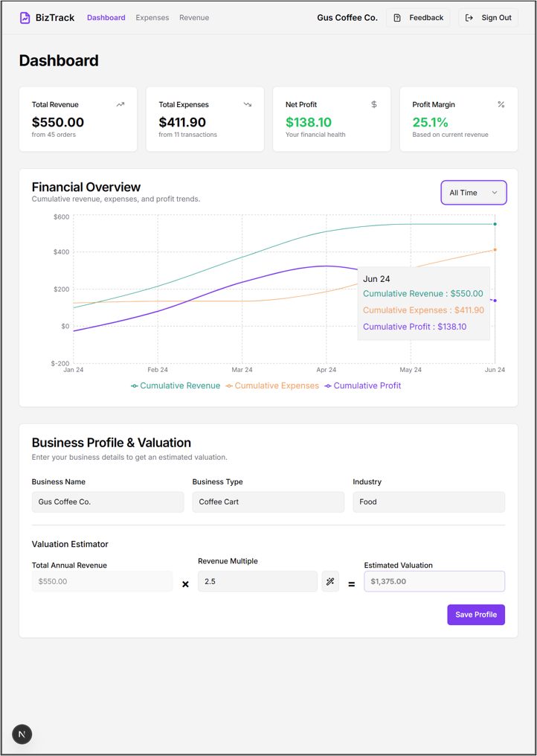This screenshot has height=756, width=537.
Task: Click the teal revenue endpoint at Jun 24
Action: point(495,224)
